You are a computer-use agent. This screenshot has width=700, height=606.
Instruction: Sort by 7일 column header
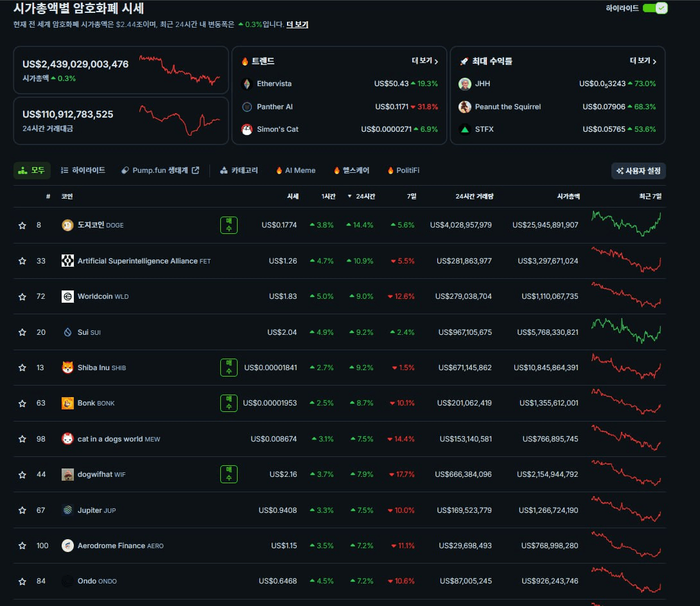coord(412,197)
